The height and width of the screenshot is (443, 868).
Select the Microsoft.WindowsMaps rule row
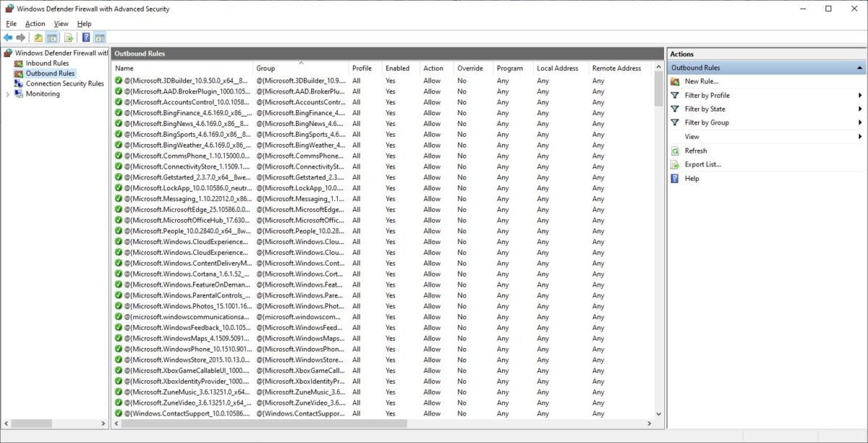383,338
